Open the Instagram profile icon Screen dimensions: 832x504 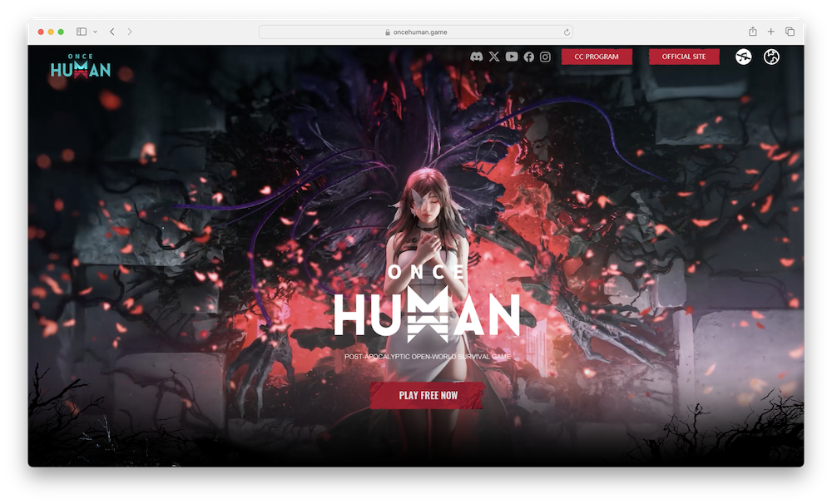(x=546, y=57)
